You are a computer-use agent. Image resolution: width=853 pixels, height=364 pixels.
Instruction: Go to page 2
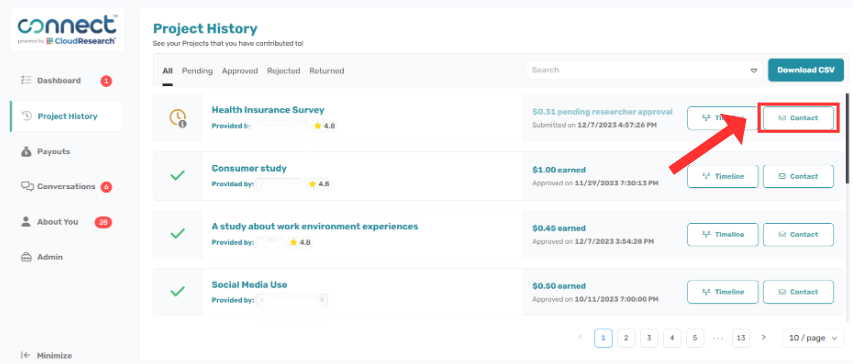click(626, 338)
